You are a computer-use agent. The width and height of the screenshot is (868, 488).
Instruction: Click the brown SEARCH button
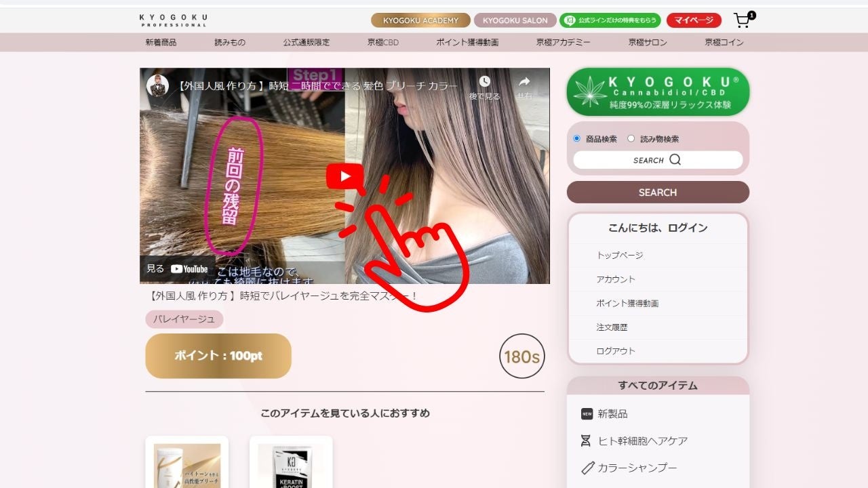pos(658,192)
